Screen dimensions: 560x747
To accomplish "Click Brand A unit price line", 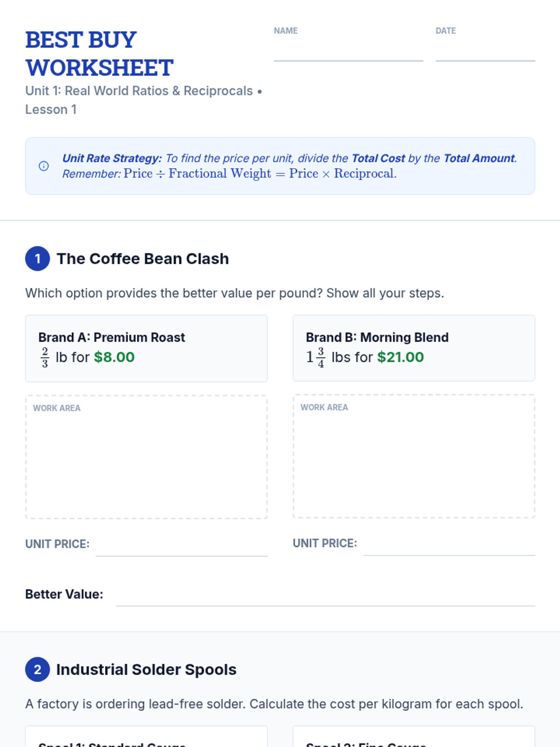I will coord(182,549).
